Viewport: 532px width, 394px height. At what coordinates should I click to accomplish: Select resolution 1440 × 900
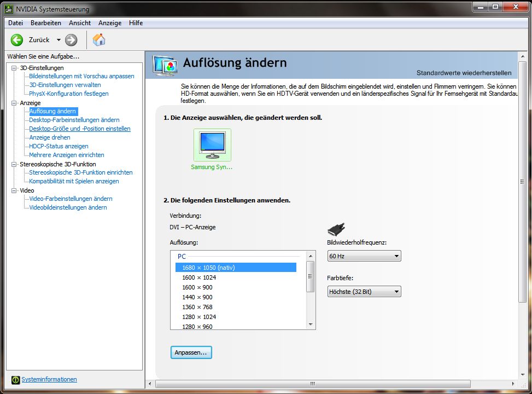pos(236,297)
